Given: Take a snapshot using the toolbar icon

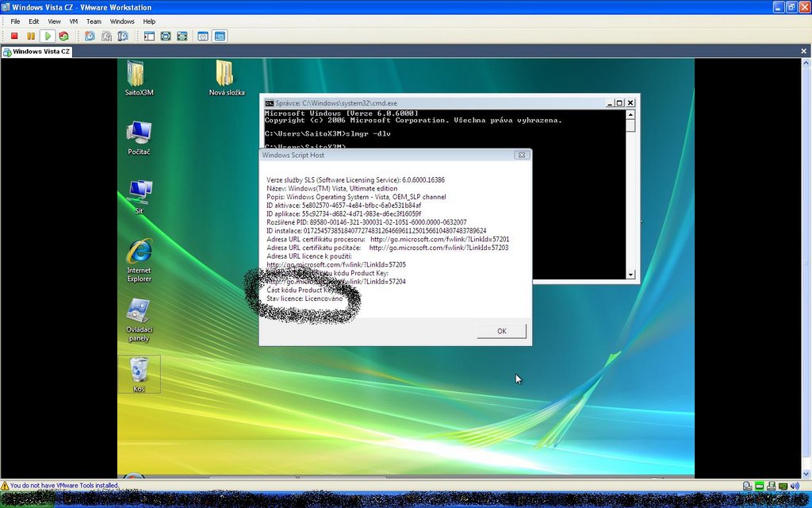Looking at the screenshot, I should tap(90, 36).
